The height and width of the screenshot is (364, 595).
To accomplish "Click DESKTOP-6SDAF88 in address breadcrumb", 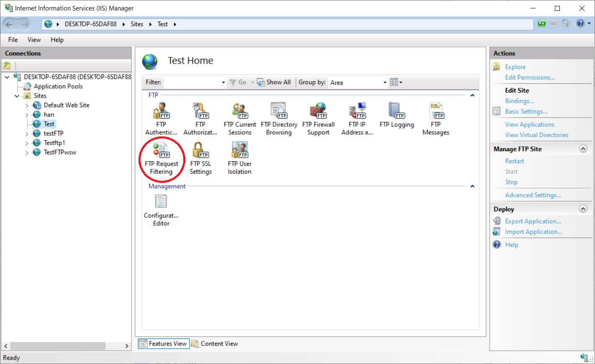I will [90, 24].
